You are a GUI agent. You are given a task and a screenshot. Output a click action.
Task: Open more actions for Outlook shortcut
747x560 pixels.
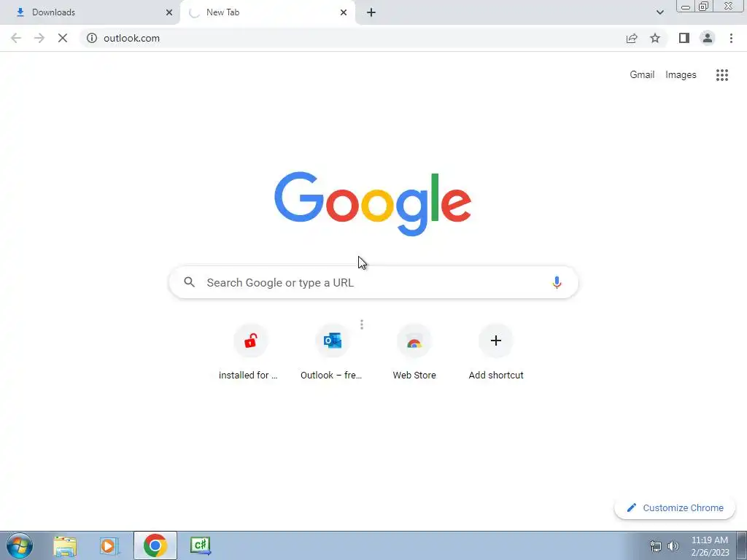pos(362,324)
